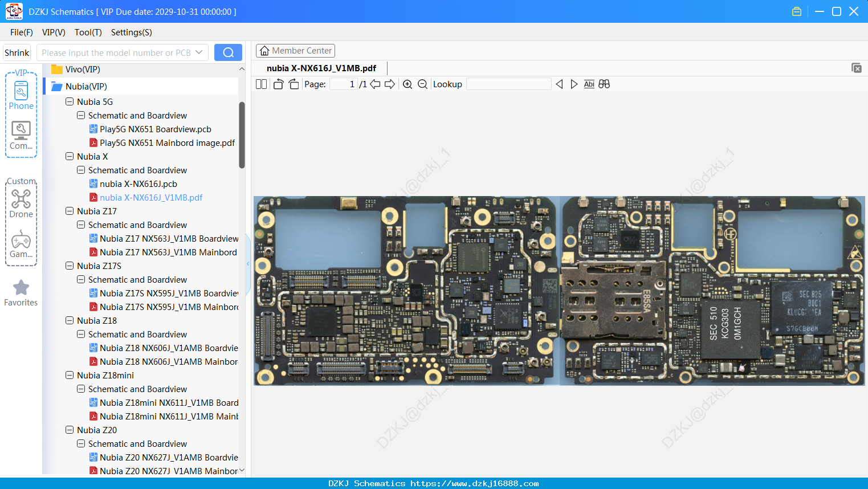Click the detach-tab icon at top right
868x489 pixels.
856,68
